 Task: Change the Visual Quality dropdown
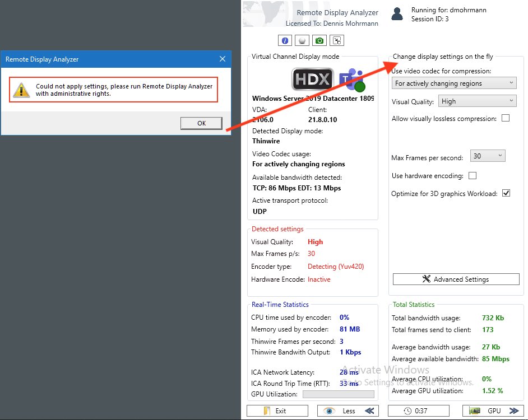(x=478, y=101)
